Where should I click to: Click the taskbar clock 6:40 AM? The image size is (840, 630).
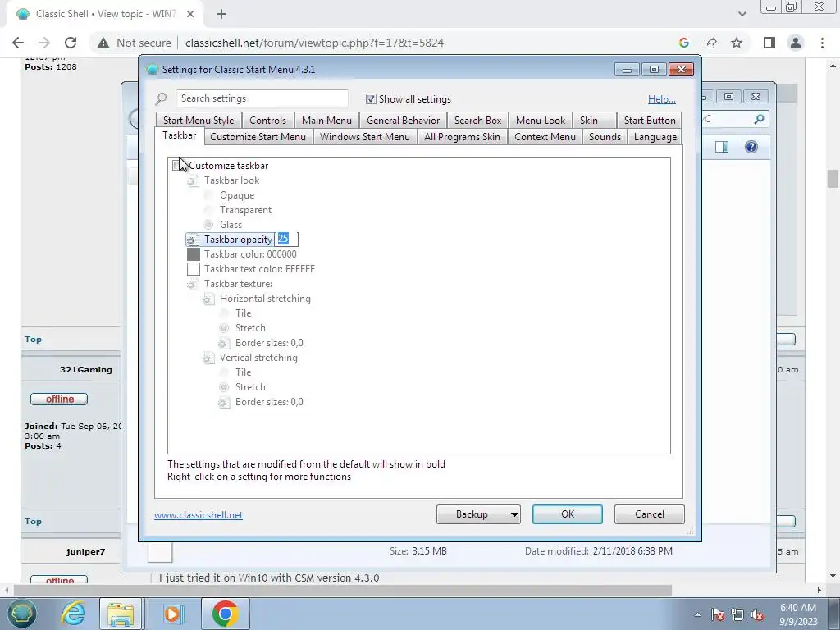[798, 608]
